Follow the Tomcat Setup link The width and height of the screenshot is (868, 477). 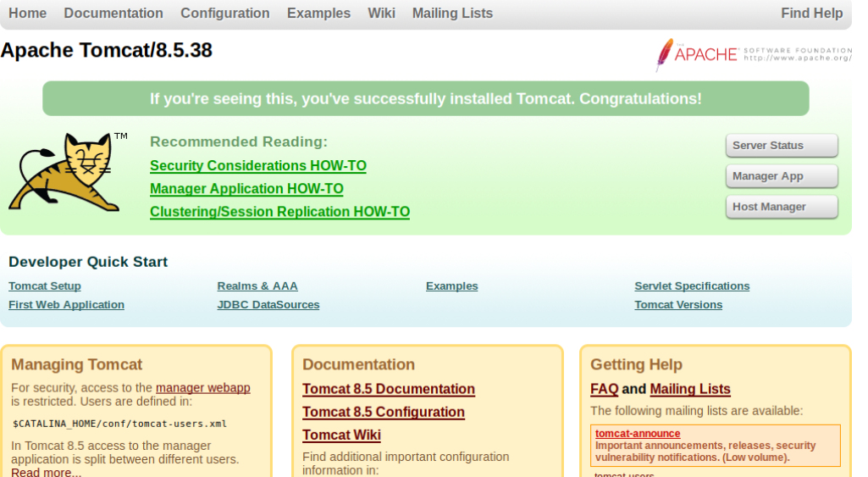point(45,286)
